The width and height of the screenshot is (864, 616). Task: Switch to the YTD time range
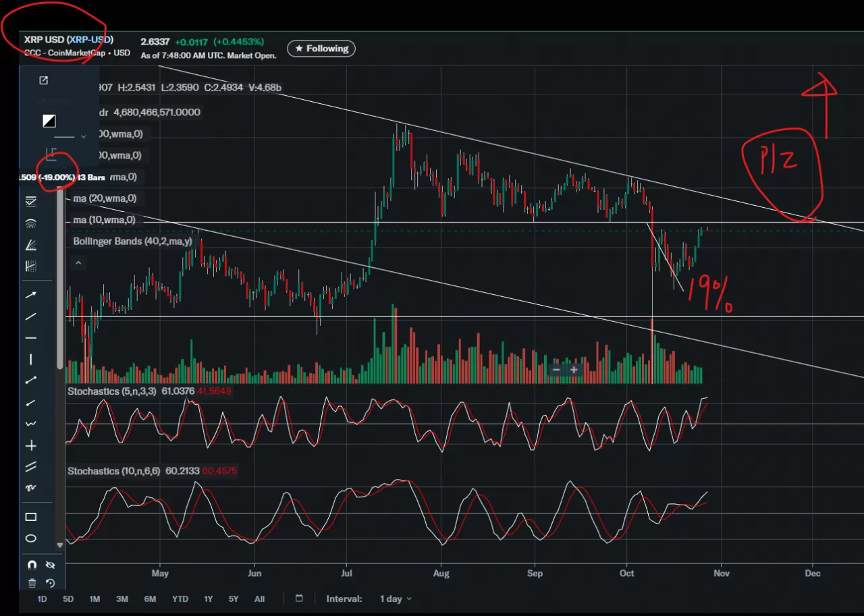(180, 598)
